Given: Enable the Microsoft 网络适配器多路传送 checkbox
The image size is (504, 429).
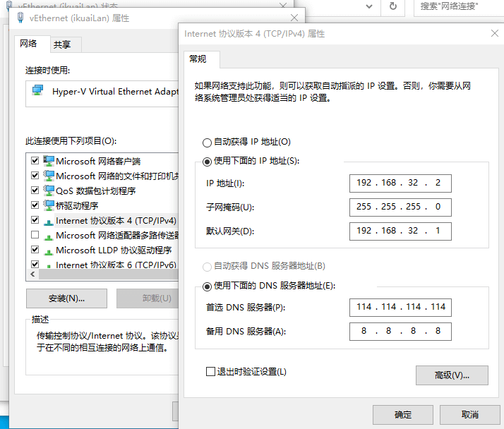Looking at the screenshot, I should coord(35,234).
